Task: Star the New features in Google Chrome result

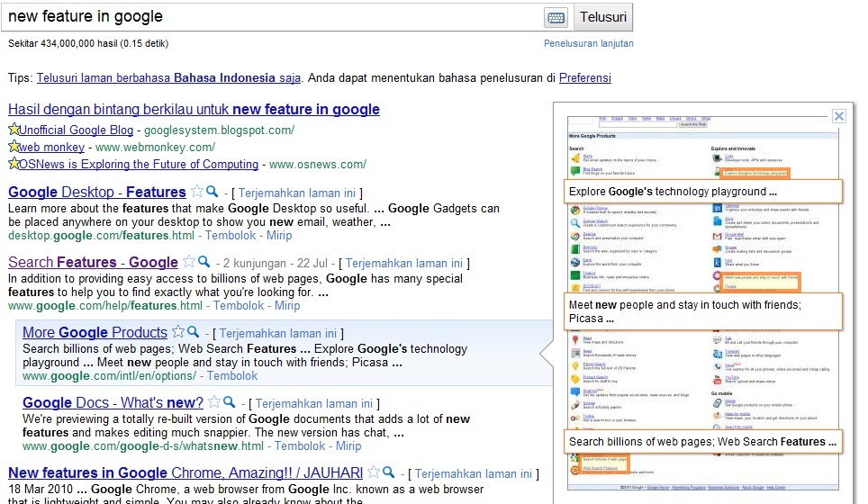Action: coord(375,472)
